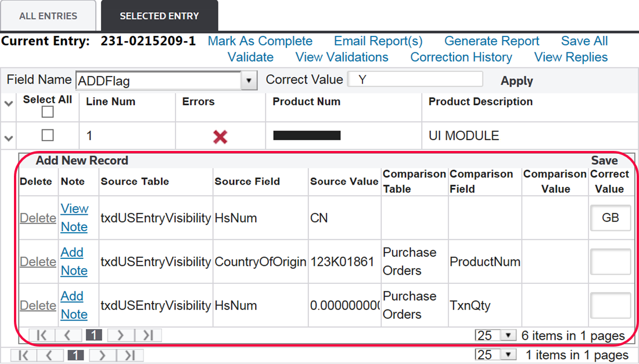639x364 pixels.
Task: Go to first page in inner grid pager
Action: 42,335
